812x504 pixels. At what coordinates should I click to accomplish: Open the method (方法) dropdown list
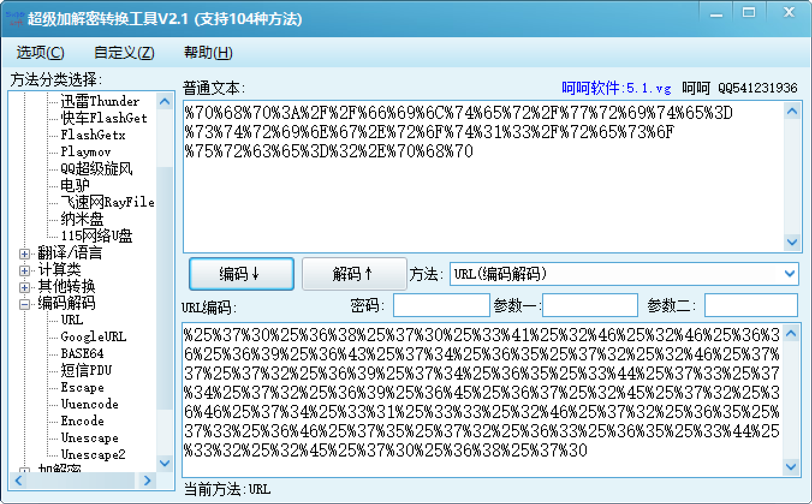tap(790, 274)
